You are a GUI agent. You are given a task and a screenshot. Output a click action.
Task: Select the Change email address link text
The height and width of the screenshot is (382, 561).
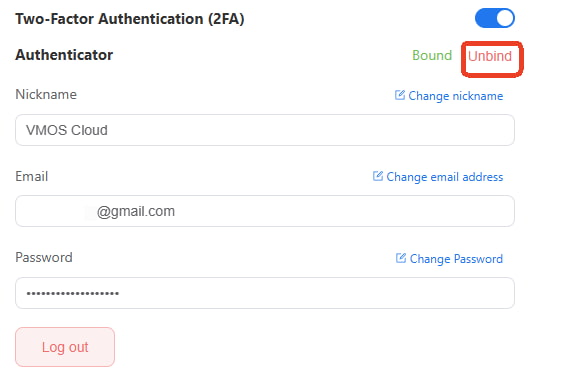(x=445, y=177)
